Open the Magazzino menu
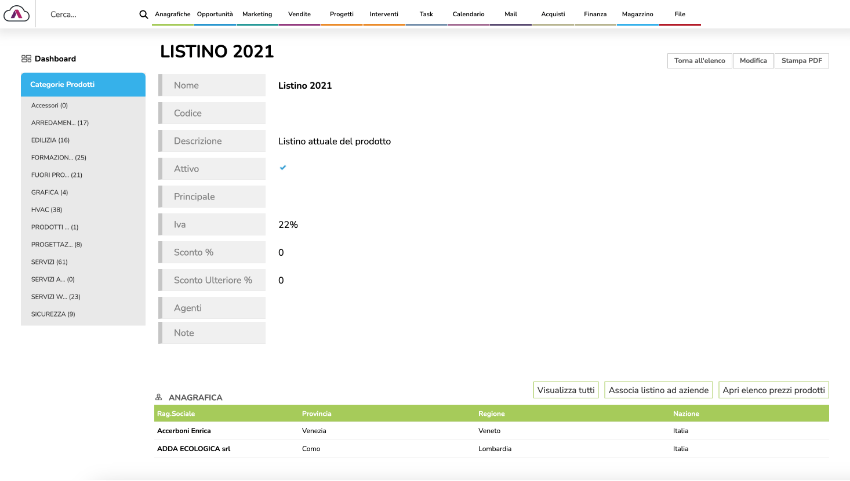This screenshot has height=481, width=850. 637,14
